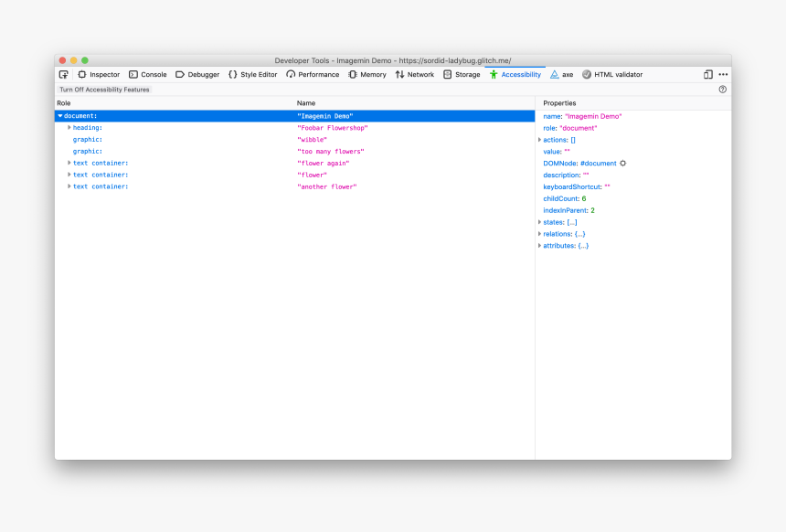Open the DevTools help question mark

coord(722,89)
